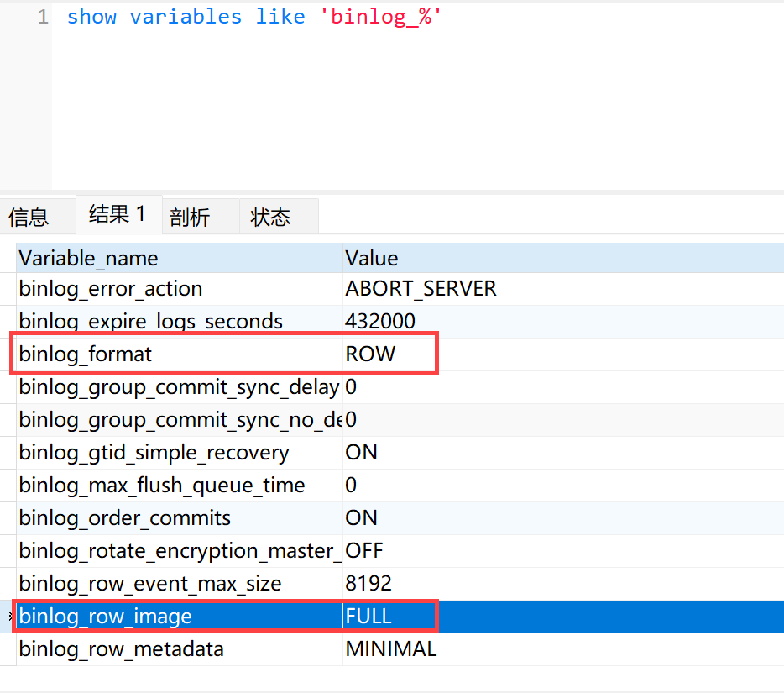Select the ON value of binlog_gtid_simple_recovery
The image size is (784, 693).
[x=563, y=452]
